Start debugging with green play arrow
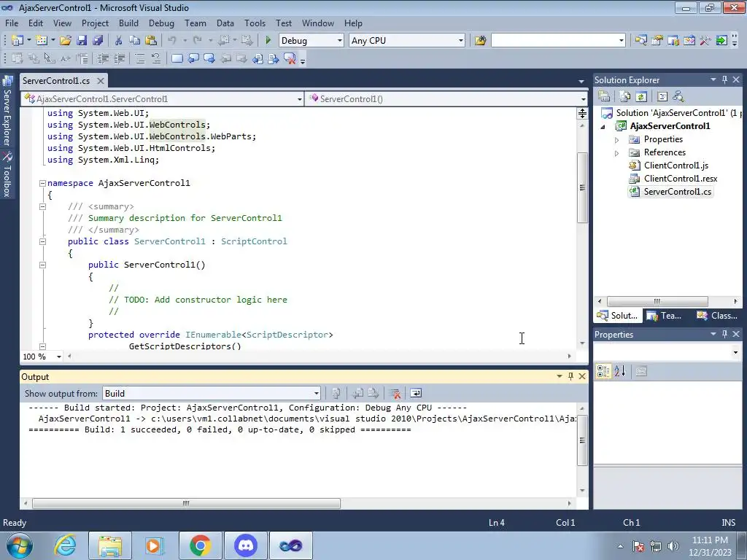 (268, 41)
